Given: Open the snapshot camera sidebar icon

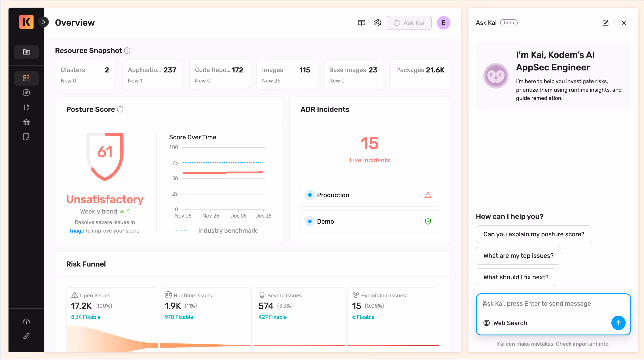Looking at the screenshot, I should pyautogui.click(x=26, y=52).
